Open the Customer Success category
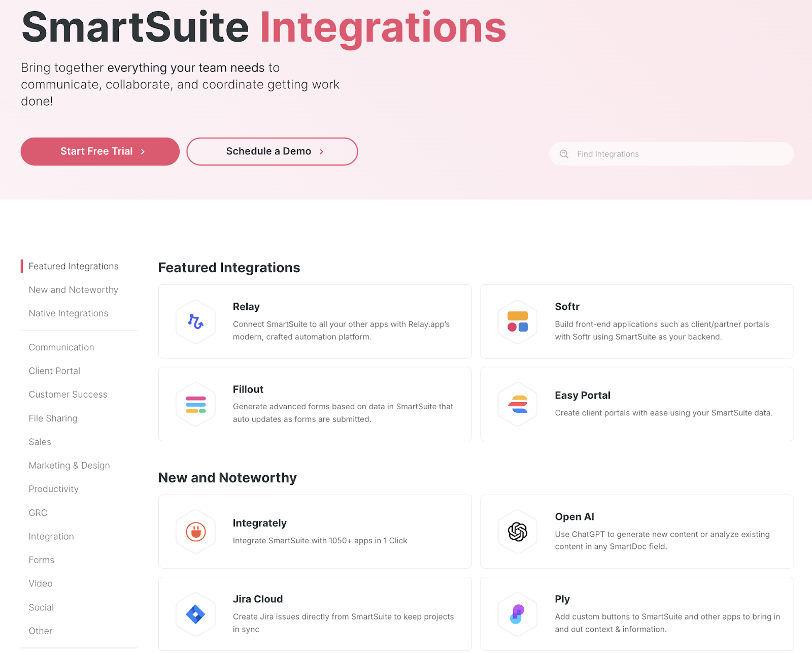 point(68,395)
